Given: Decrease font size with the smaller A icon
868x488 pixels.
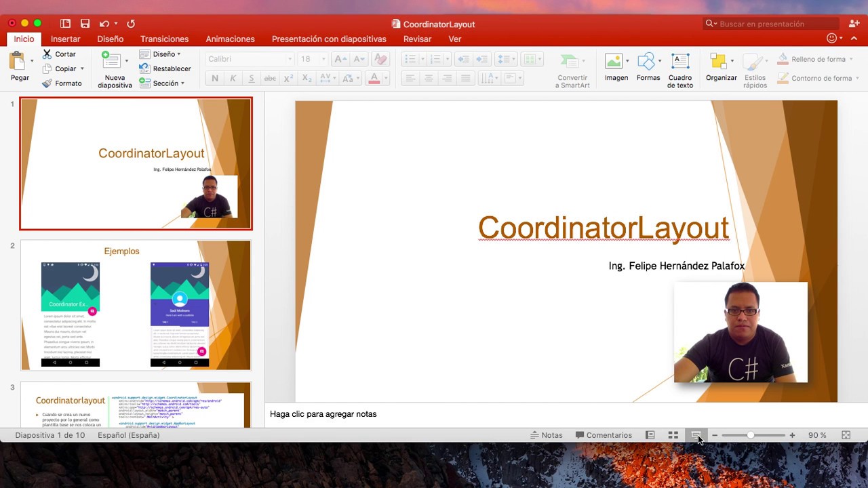Looking at the screenshot, I should [359, 59].
